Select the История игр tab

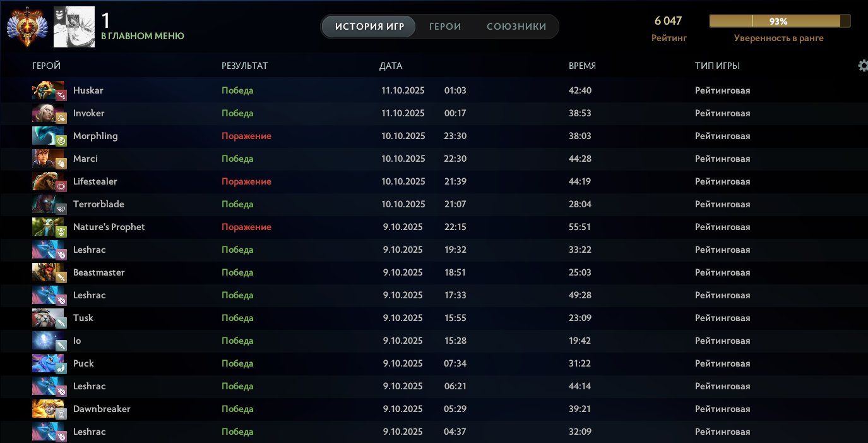pos(368,27)
